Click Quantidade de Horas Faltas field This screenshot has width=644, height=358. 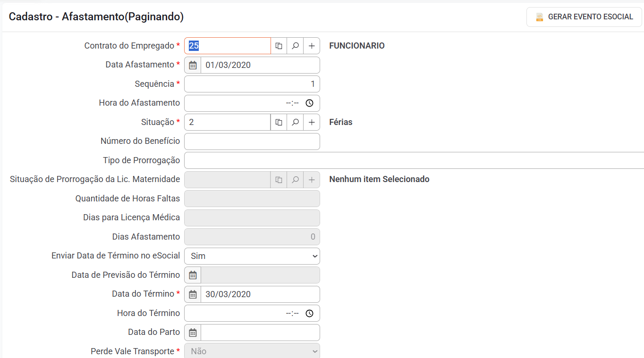pos(252,199)
